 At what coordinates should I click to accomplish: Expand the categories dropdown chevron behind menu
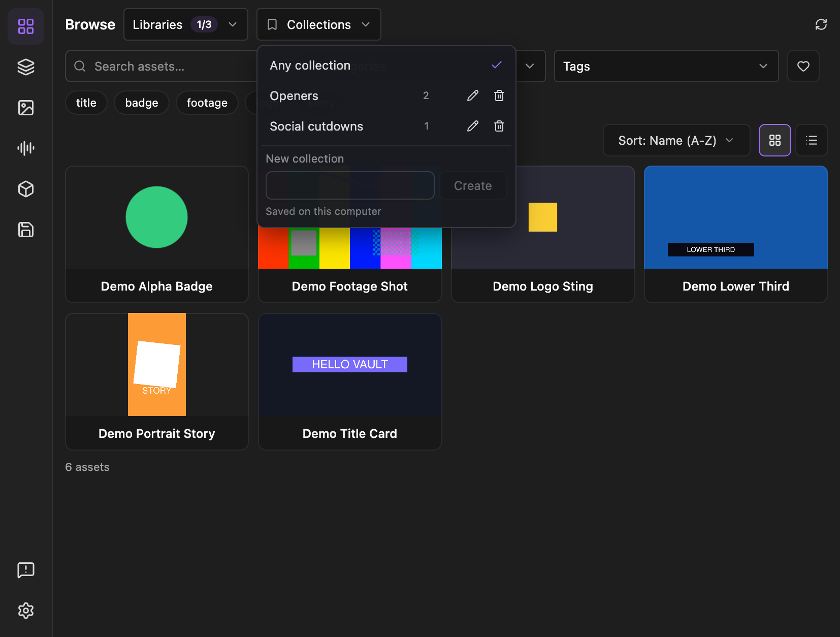tap(530, 66)
